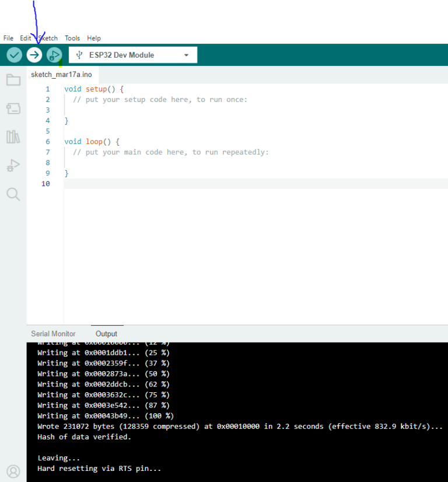
Task: Open the Help menu
Action: 94,38
